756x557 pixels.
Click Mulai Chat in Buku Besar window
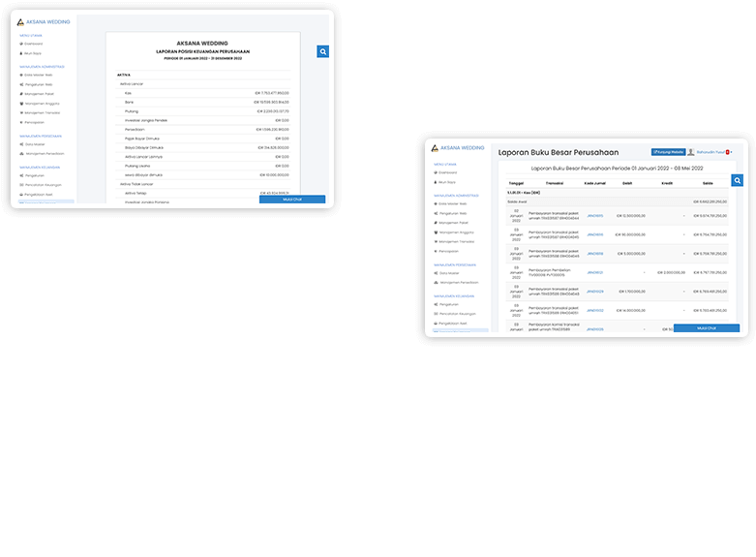(x=706, y=328)
